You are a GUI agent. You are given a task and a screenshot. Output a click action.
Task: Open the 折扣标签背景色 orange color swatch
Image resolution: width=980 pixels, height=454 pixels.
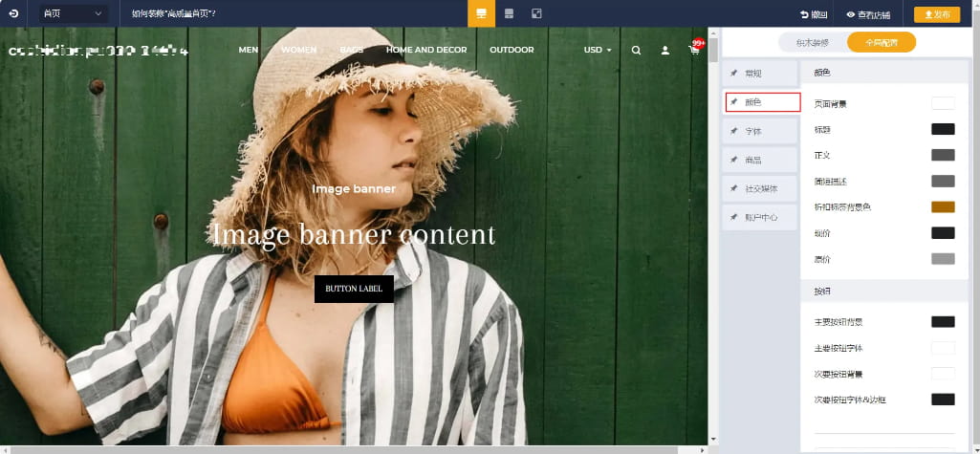point(943,206)
